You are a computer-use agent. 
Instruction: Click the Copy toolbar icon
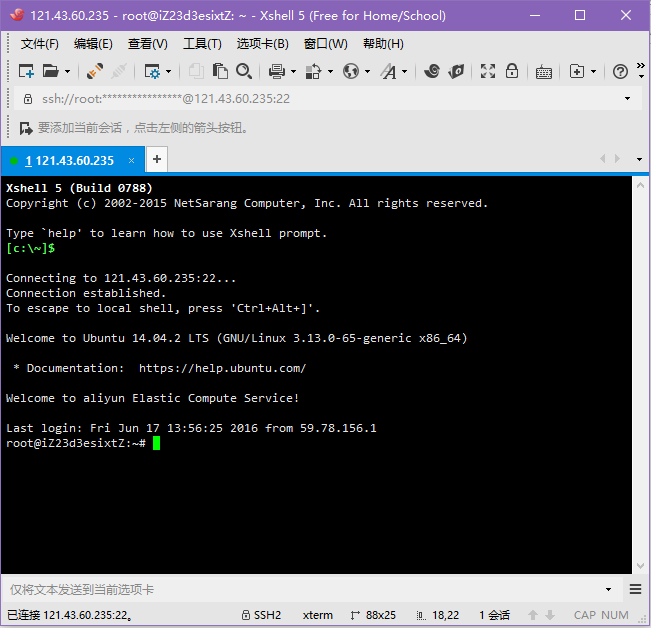(x=196, y=71)
